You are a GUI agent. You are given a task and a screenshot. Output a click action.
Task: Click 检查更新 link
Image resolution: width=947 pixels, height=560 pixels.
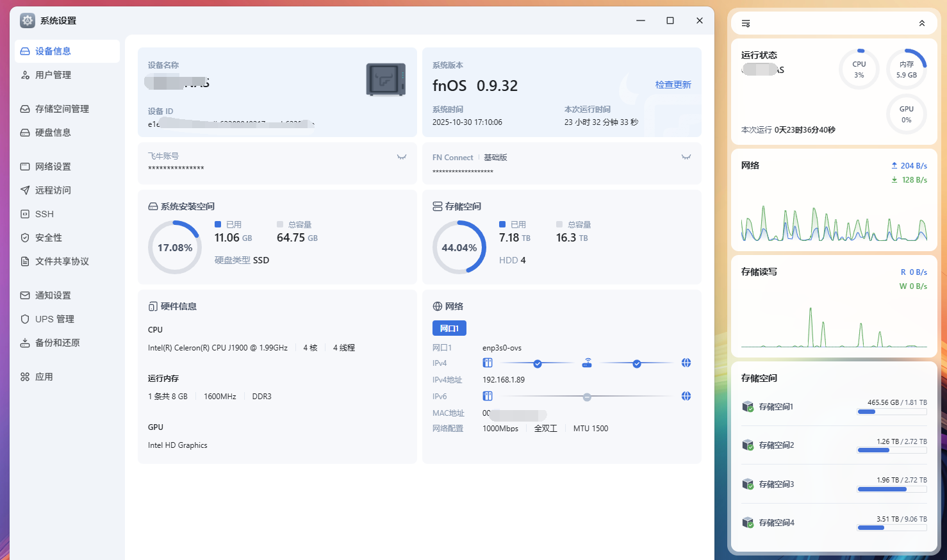(x=673, y=85)
